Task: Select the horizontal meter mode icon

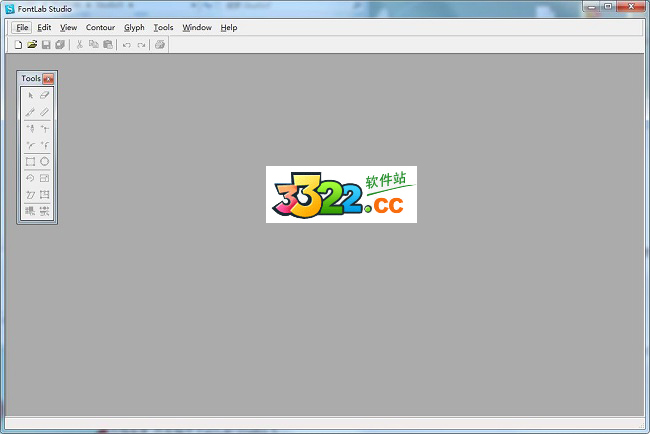Action: (x=30, y=211)
